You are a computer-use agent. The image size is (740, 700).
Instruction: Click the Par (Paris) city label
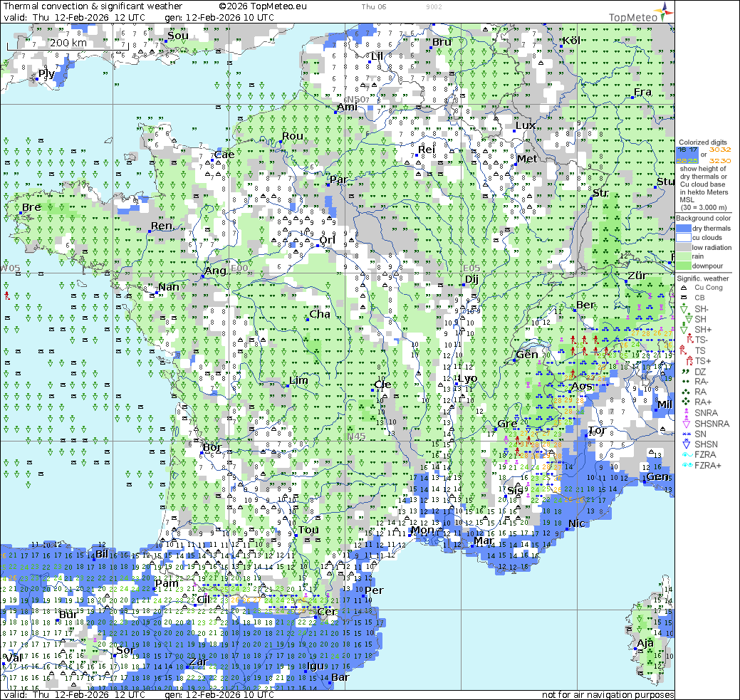pyautogui.click(x=338, y=179)
